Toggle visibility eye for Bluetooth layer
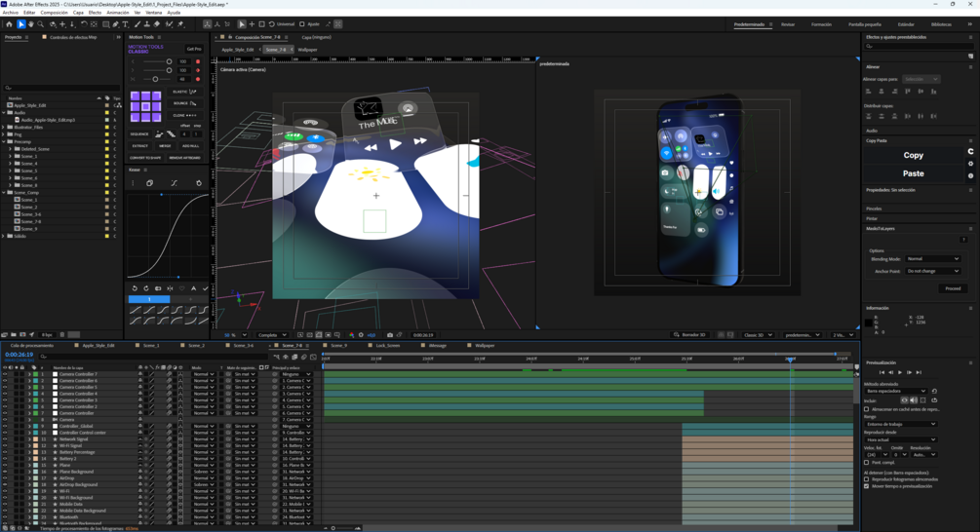This screenshot has height=532, width=980. coord(5,517)
